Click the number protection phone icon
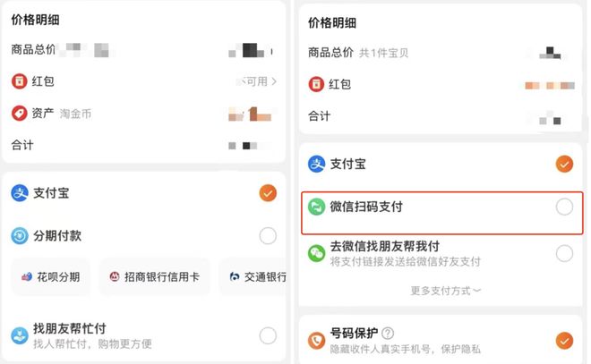This screenshot has width=591, height=364. 316,341
